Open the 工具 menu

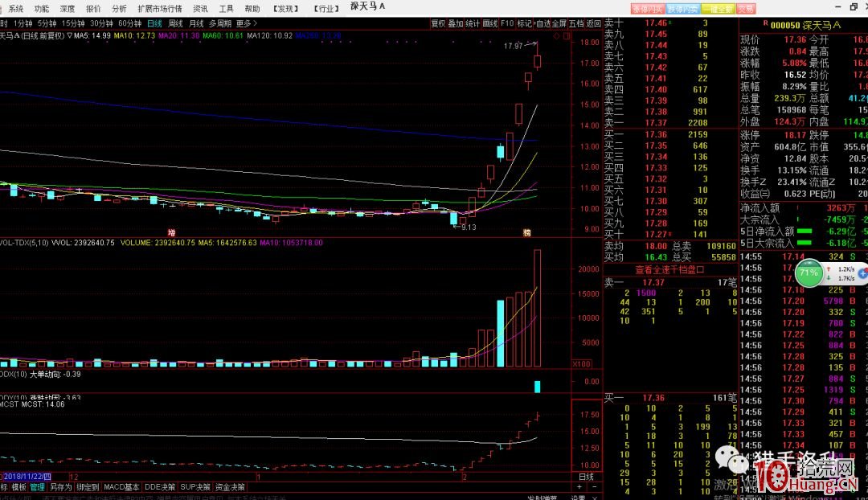coord(226,8)
